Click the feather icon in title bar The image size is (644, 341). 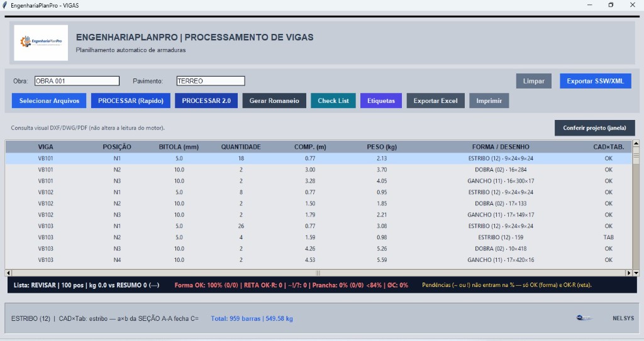coord(4,5)
